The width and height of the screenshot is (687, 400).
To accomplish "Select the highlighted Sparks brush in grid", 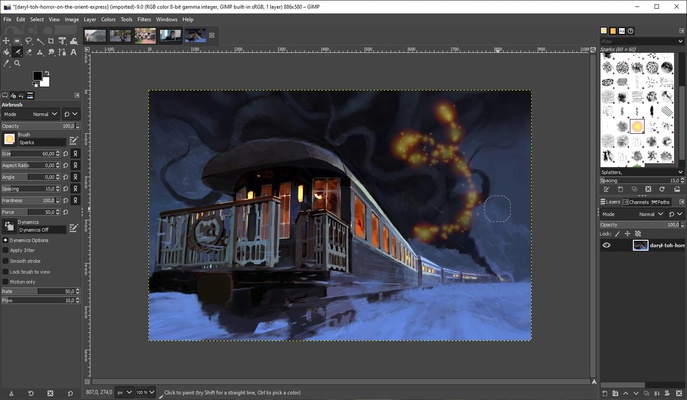I will pyautogui.click(x=637, y=127).
